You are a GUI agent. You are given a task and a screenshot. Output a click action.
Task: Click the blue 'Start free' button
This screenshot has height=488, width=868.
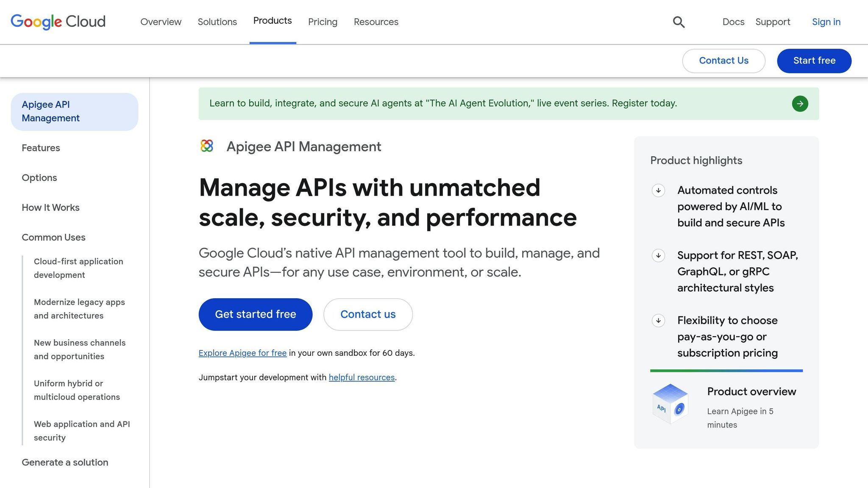[814, 61]
